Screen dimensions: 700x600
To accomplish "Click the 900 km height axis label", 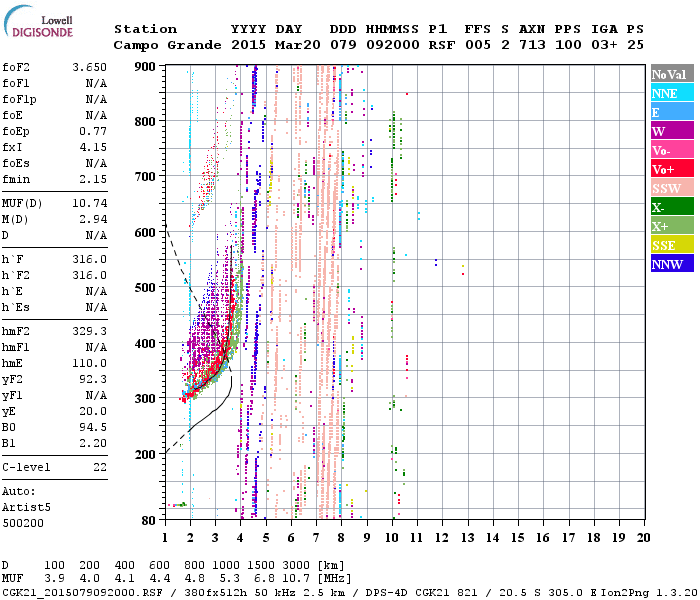I will (145, 67).
